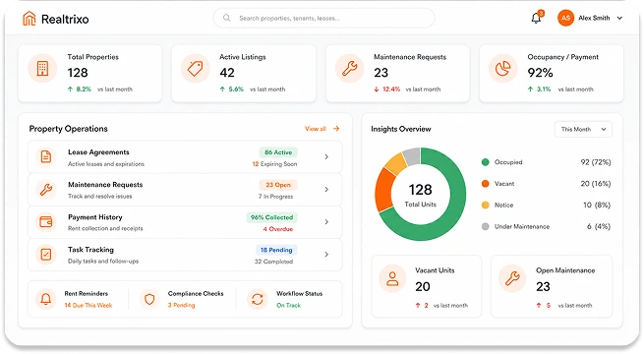Click the 8.2% properties increase indicator
644x354 pixels.
[x=80, y=89]
